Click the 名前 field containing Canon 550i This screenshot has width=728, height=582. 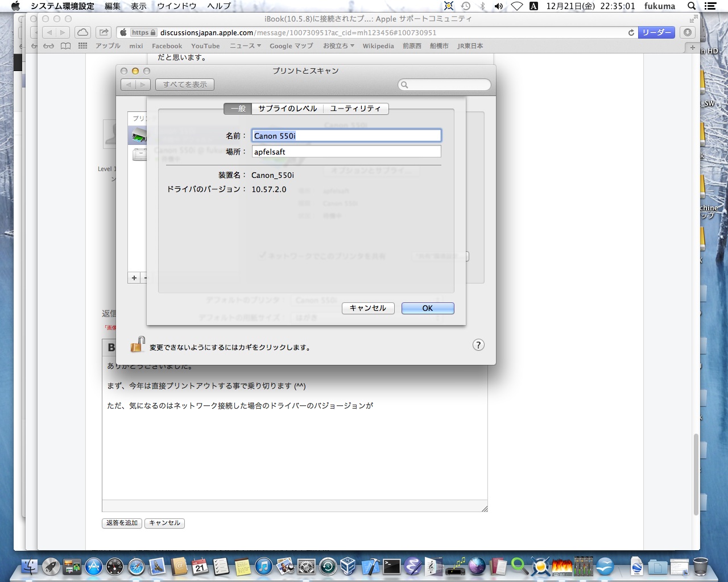(x=346, y=136)
